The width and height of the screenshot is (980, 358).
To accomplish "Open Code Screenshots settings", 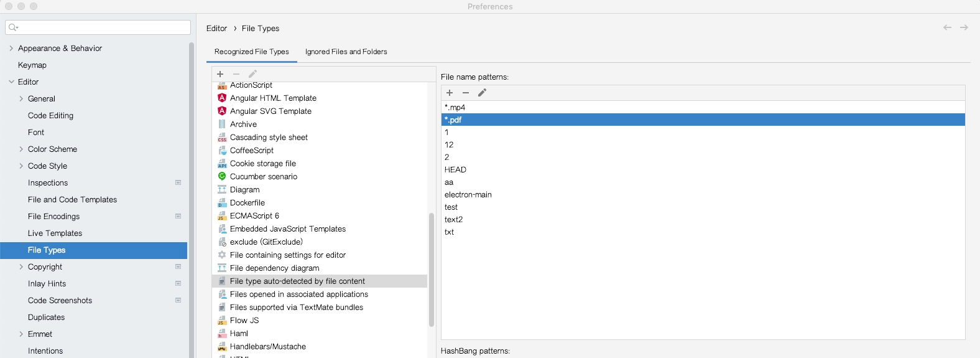I will coord(60,300).
